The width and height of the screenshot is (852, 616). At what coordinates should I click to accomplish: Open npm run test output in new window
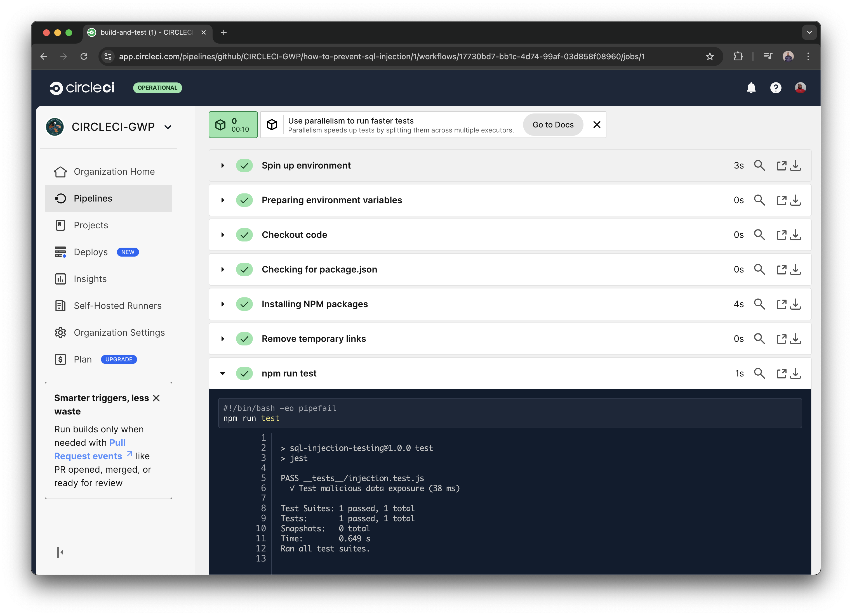[x=782, y=373]
